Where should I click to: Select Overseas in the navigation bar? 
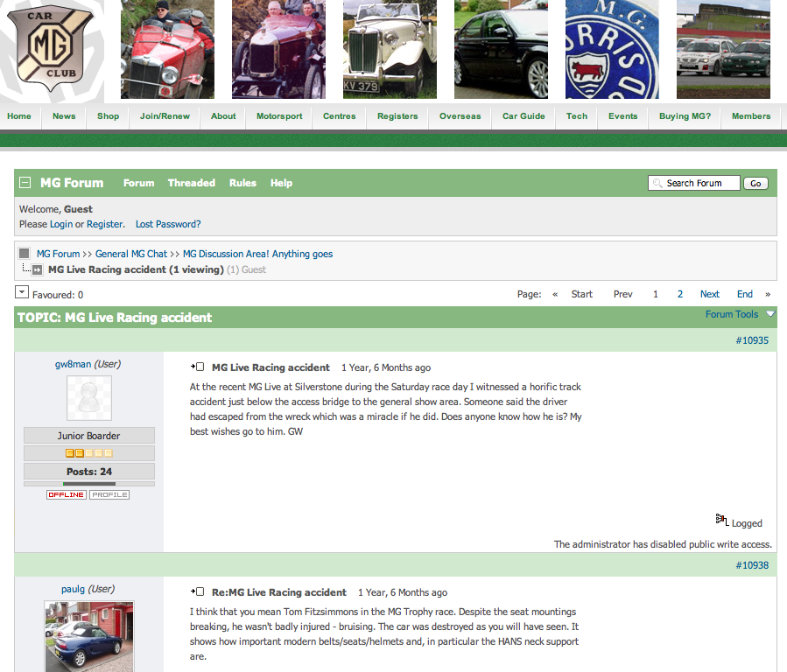[x=460, y=116]
